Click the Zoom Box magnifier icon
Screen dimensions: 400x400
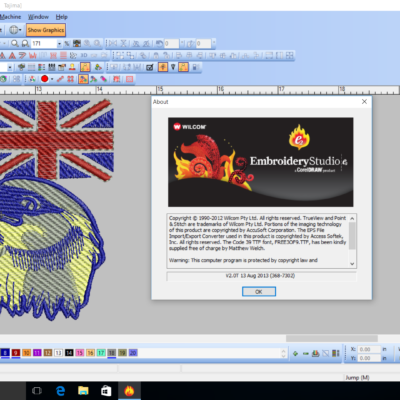coord(25,43)
